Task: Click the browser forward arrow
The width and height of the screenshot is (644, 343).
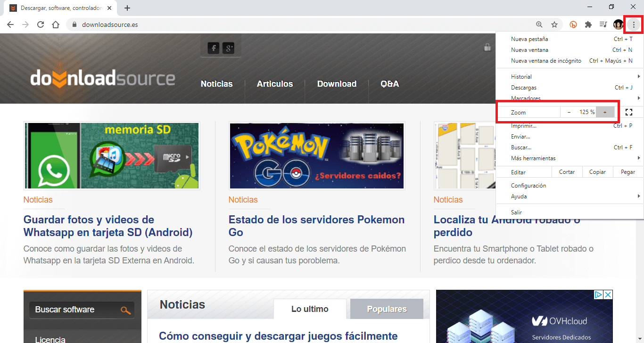Action: pos(25,24)
